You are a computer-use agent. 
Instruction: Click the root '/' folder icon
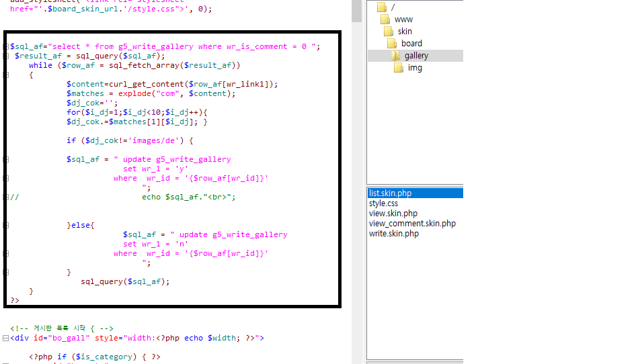point(382,7)
